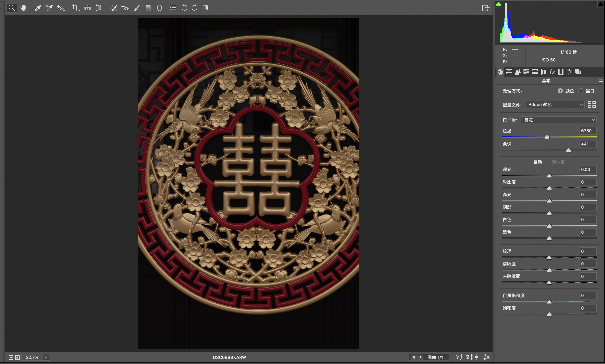Toggle highlight clipping warning in histogram
The height and width of the screenshot is (364, 605).
point(600,4)
